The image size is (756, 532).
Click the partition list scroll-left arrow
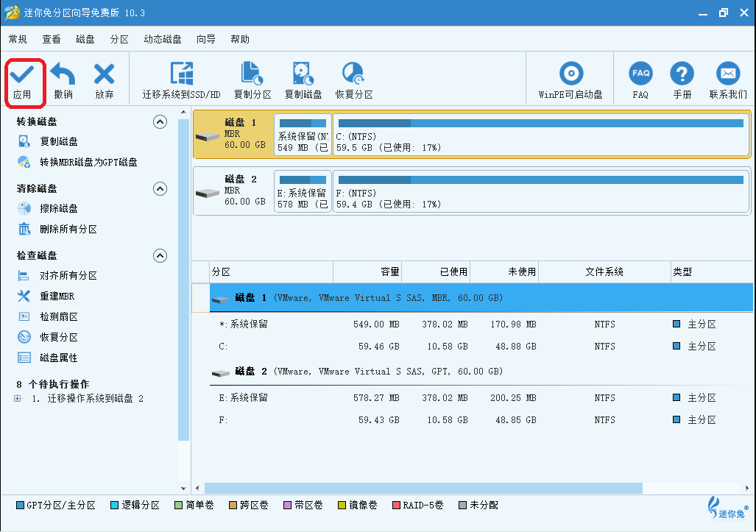[x=197, y=488]
